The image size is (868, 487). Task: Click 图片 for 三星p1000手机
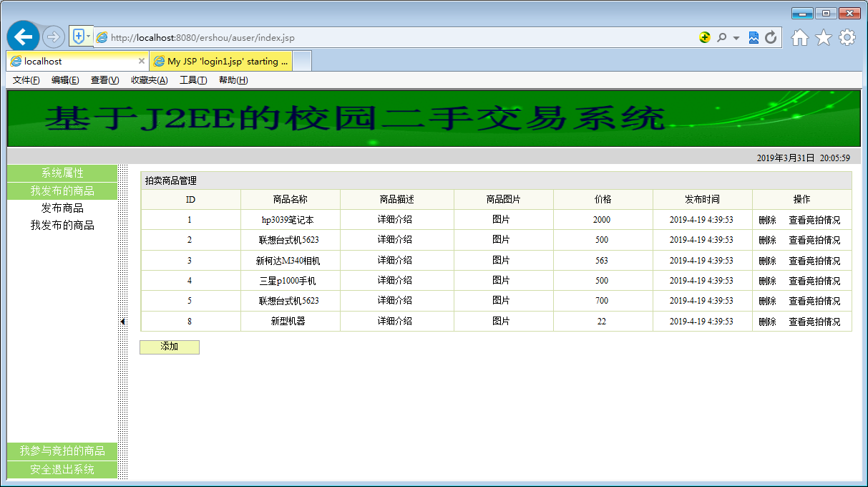tap(501, 281)
